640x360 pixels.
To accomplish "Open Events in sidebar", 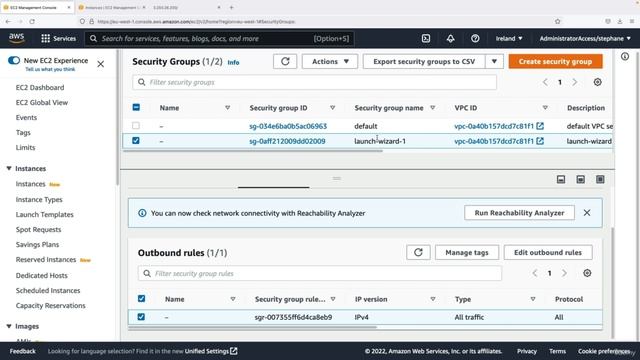I will (26, 118).
